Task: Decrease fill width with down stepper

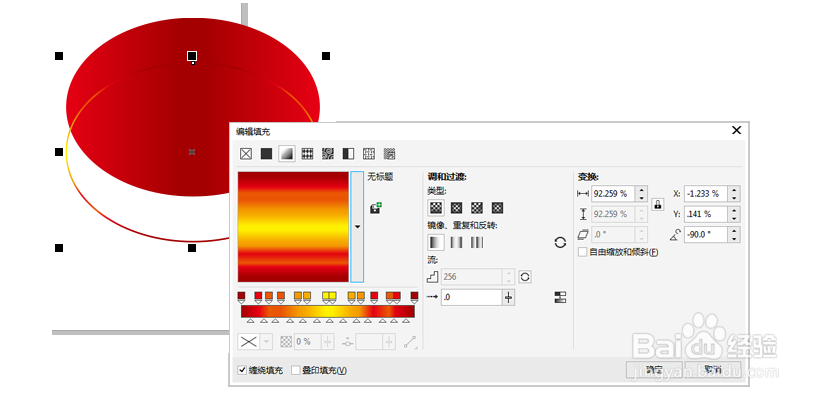Action: tap(641, 198)
